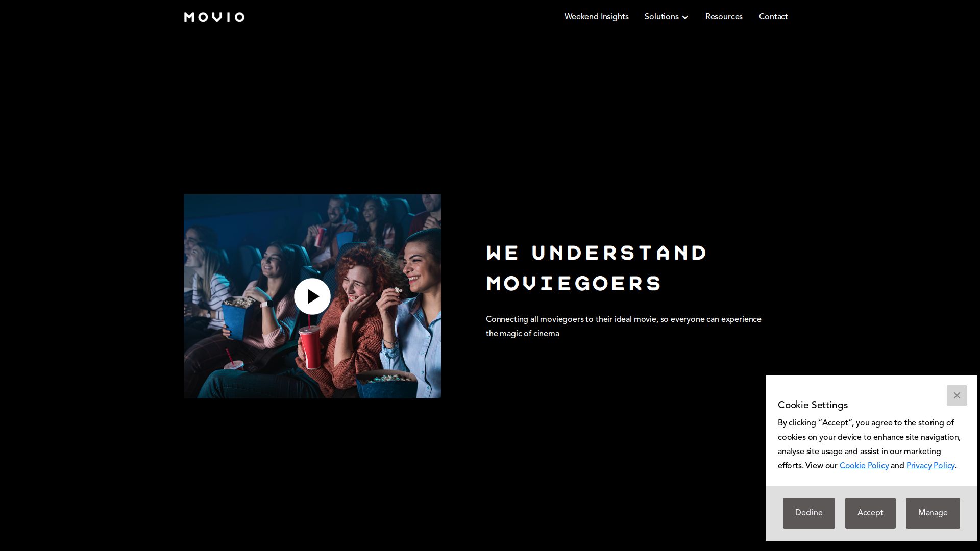Click the red cup in video image
This screenshot has width=980, height=551.
(x=310, y=347)
